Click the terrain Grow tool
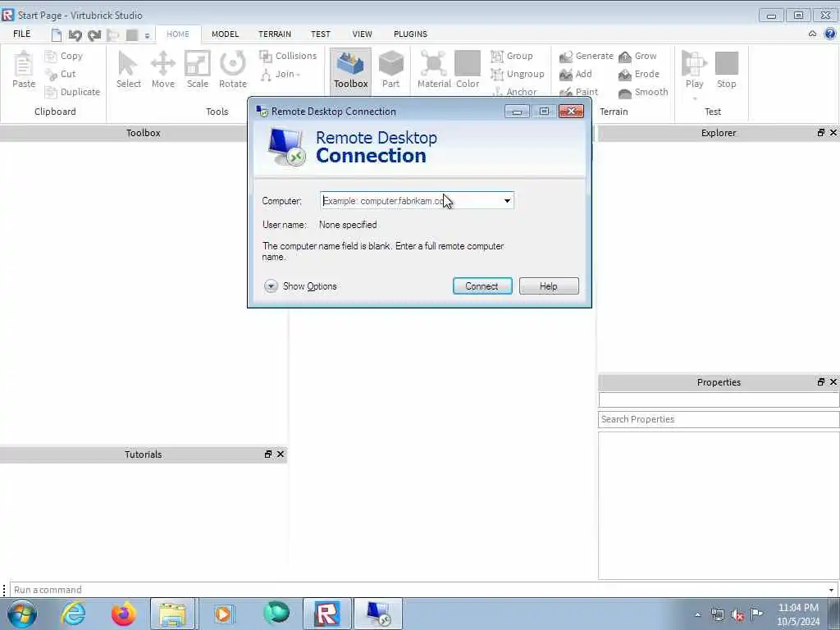840x630 pixels. pyautogui.click(x=637, y=56)
